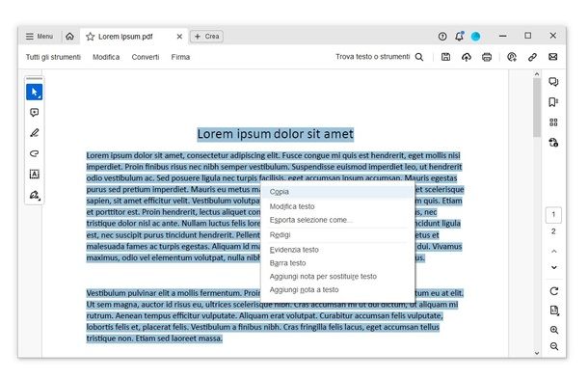Go to next page down chevron
Viewport: 588px width, 378px height.
coord(554,267)
